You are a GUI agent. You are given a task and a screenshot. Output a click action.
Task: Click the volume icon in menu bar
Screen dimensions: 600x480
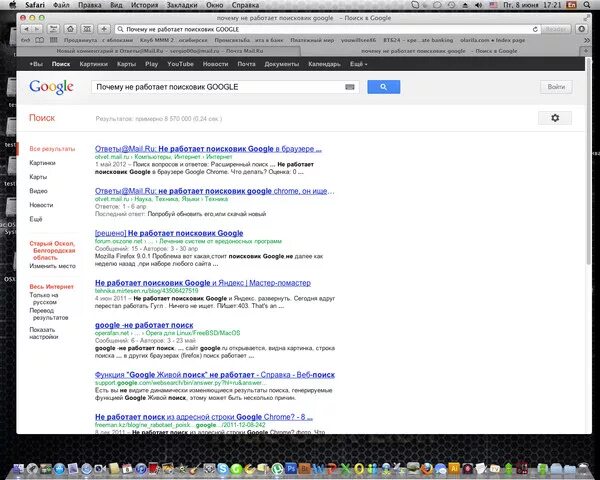click(x=478, y=5)
